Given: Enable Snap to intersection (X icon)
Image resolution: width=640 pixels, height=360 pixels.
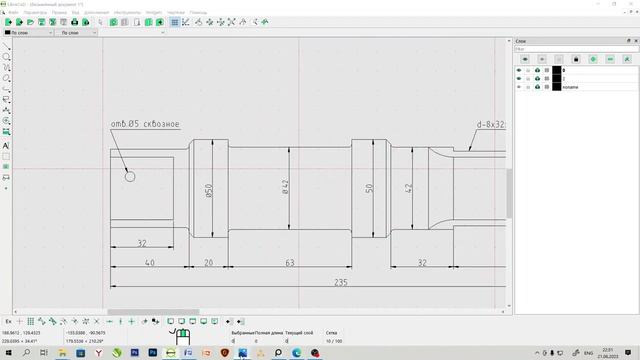Looking at the screenshot, I should click(97, 322).
